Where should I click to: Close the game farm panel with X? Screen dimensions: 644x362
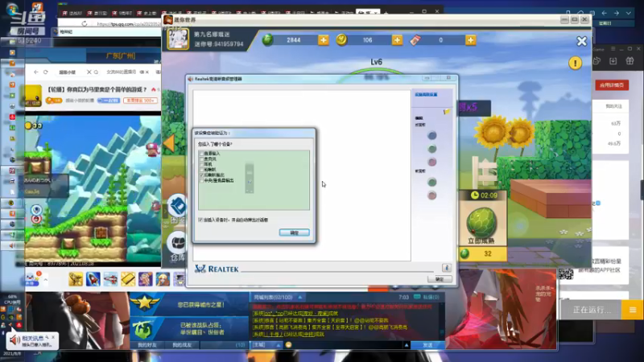tap(581, 41)
